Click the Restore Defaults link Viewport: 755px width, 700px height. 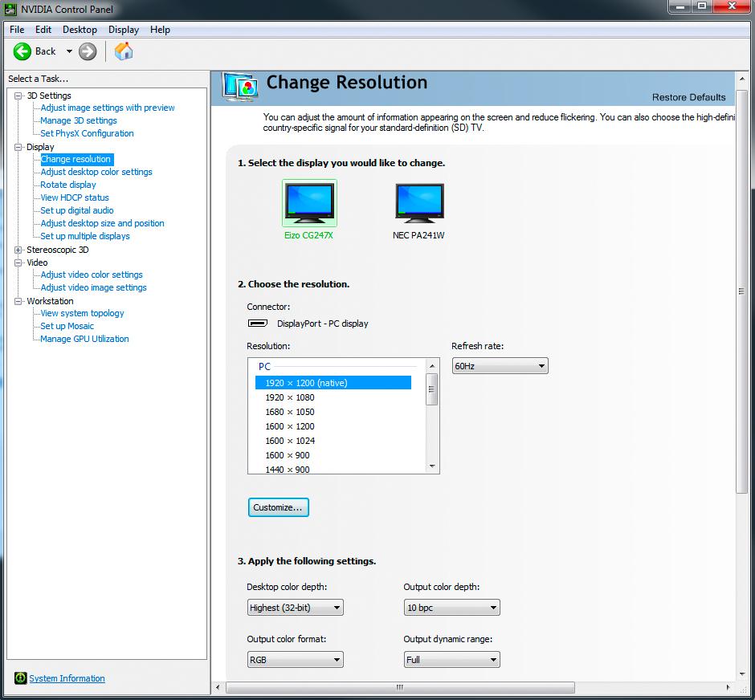coord(688,97)
